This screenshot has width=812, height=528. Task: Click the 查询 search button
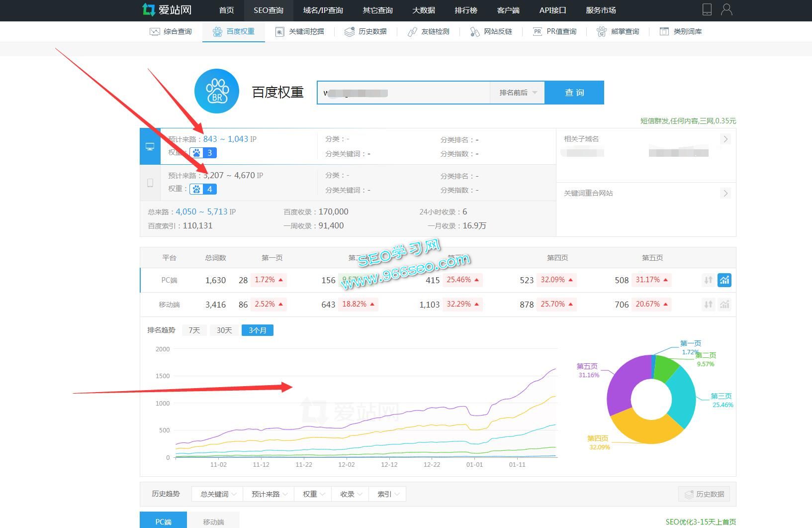point(574,93)
